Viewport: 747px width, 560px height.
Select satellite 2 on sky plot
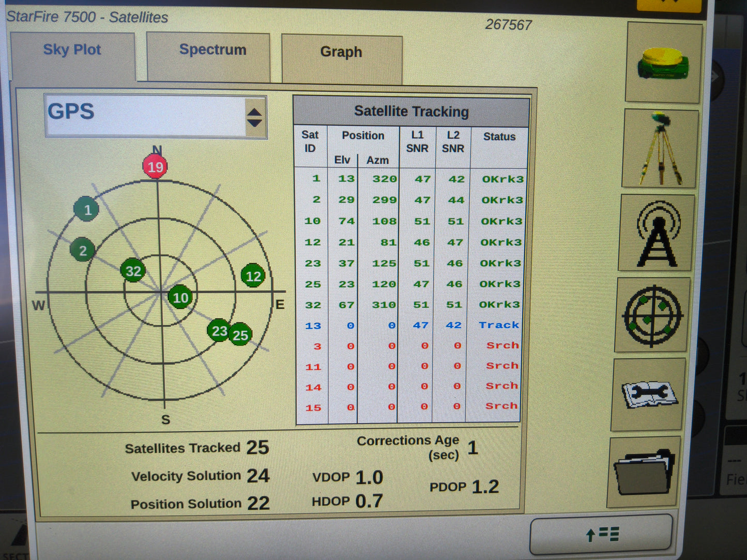[83, 250]
